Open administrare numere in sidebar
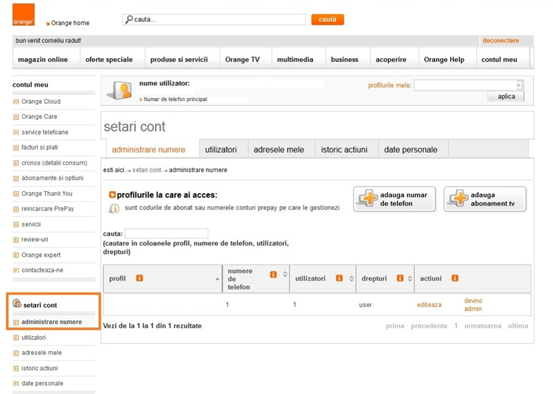Viewport: 553px width, 394px height. click(51, 322)
